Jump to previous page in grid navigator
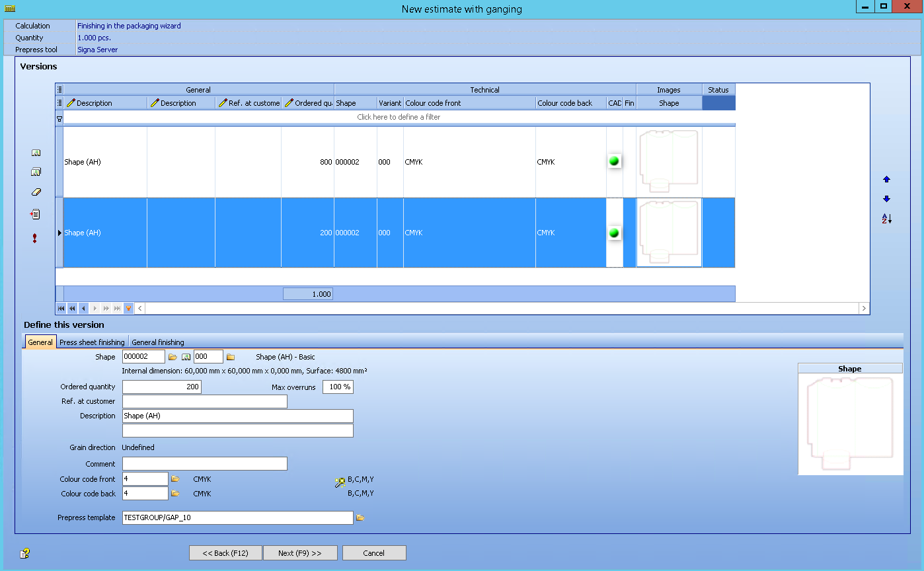This screenshot has width=924, height=571. 73,309
